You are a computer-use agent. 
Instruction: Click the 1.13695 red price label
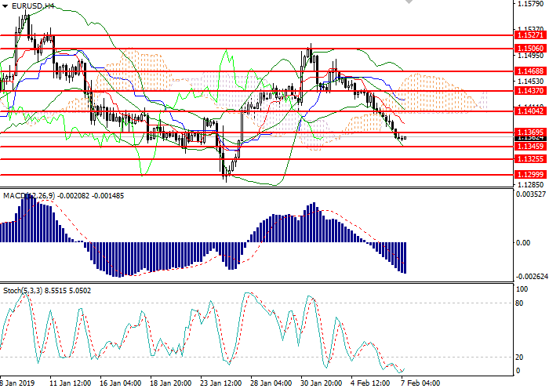click(x=527, y=132)
